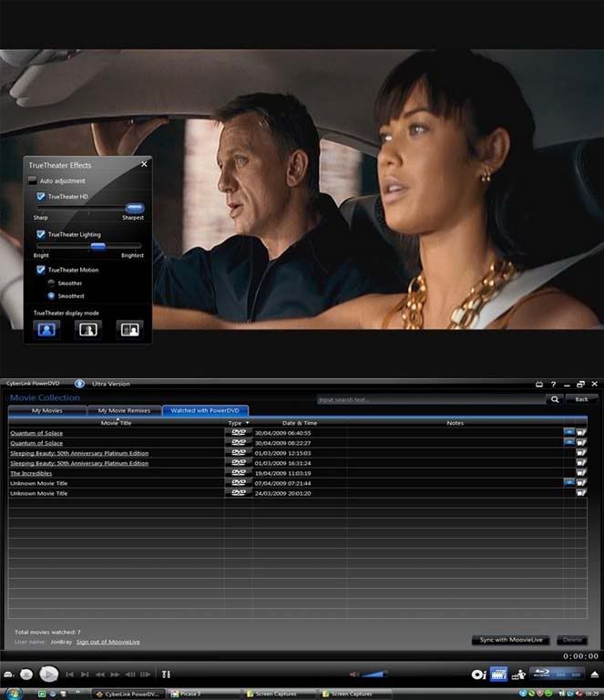604x700 pixels.
Task: Select the split-screen TrueTheater display mode icon
Action: (87, 329)
